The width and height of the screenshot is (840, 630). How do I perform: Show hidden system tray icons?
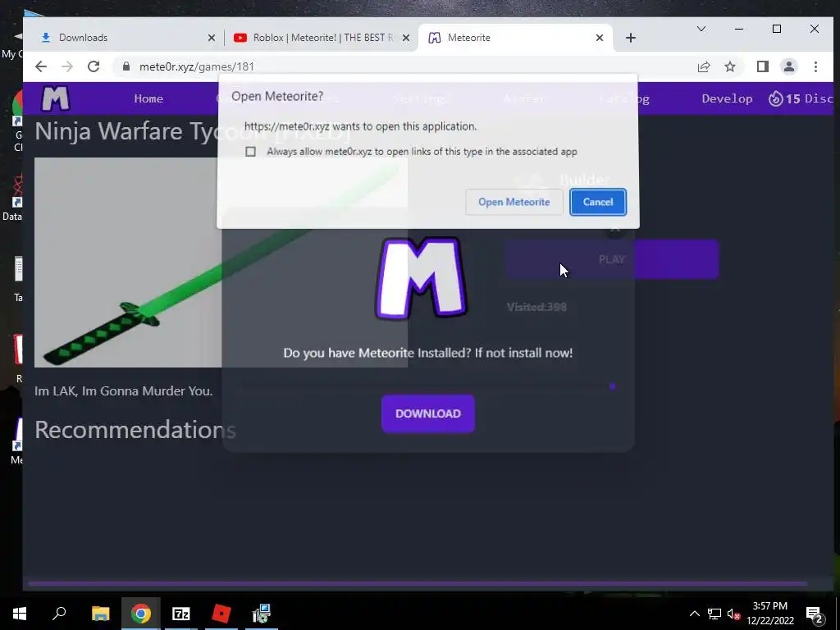coord(694,614)
